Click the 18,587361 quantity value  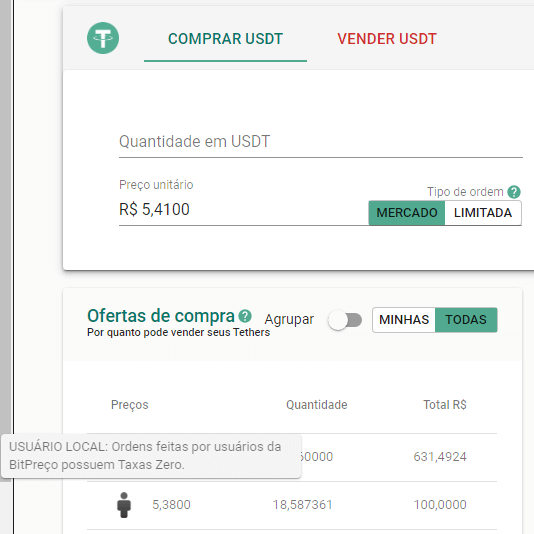pyautogui.click(x=302, y=505)
